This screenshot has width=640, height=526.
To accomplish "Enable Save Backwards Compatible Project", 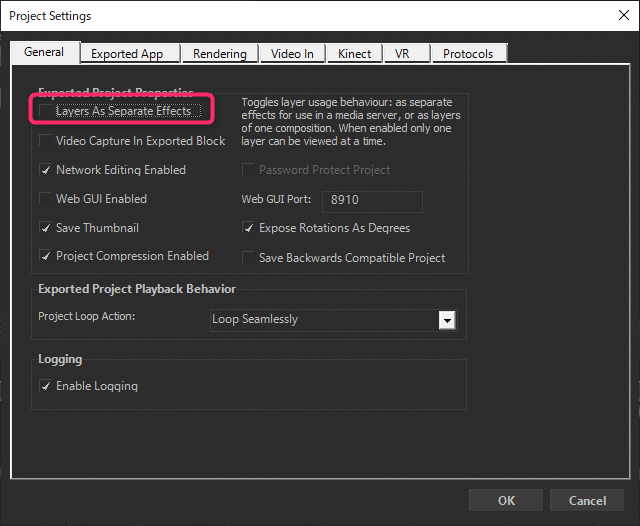I will point(248,257).
